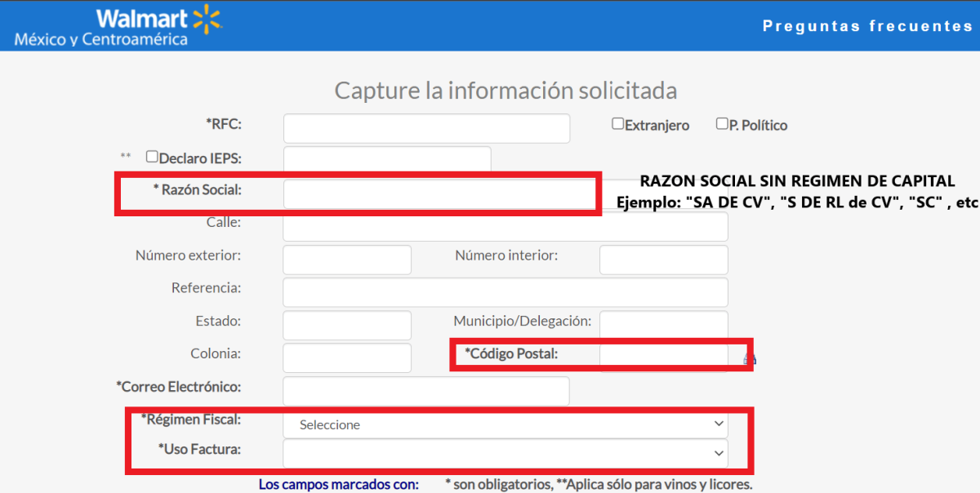Enable the P. Político checkbox
980x493 pixels.
722,124
